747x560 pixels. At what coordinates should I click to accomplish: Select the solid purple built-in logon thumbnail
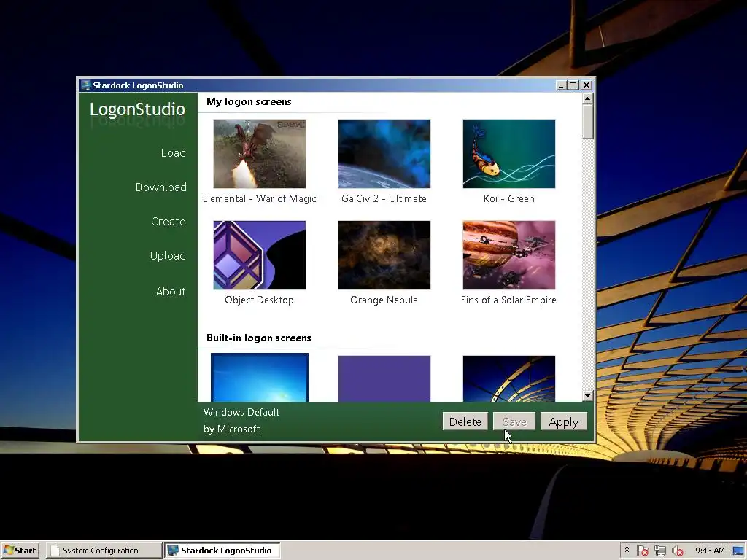click(x=384, y=378)
